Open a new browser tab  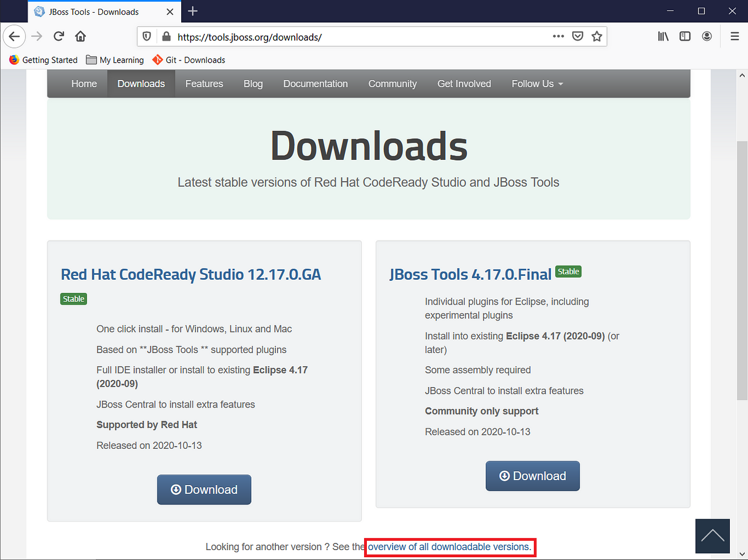(x=193, y=11)
